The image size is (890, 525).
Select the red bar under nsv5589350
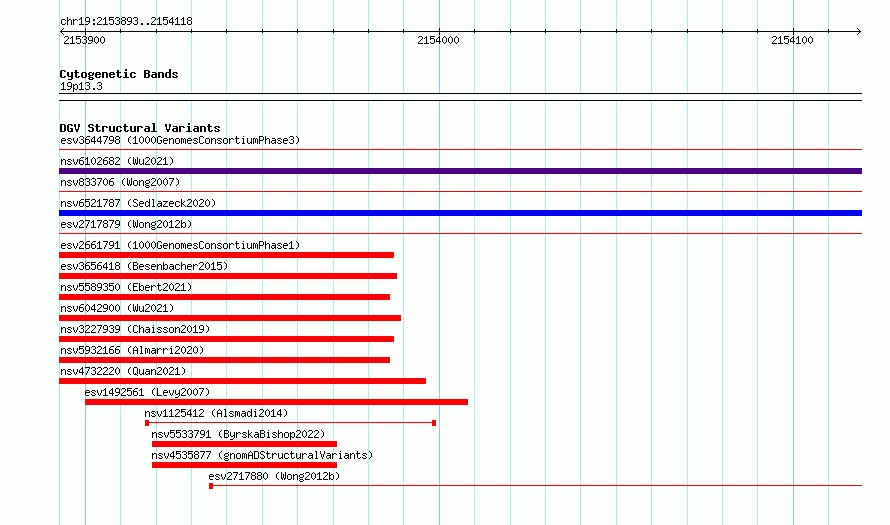pyautogui.click(x=224, y=297)
